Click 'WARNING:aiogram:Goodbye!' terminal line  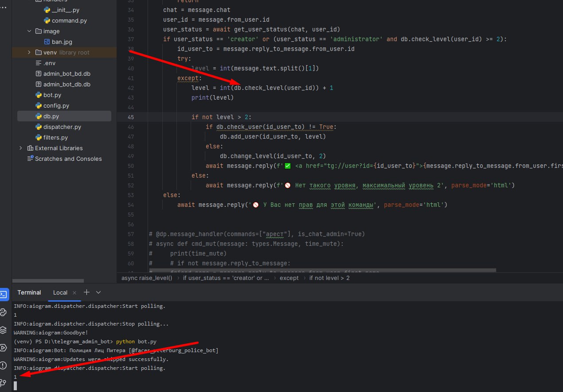click(x=51, y=333)
